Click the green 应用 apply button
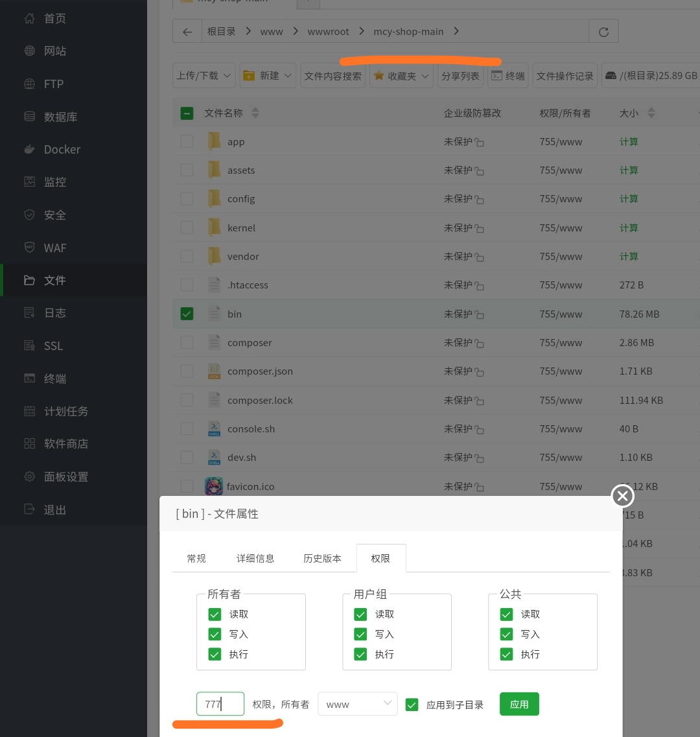This screenshot has width=700, height=737. (x=519, y=704)
